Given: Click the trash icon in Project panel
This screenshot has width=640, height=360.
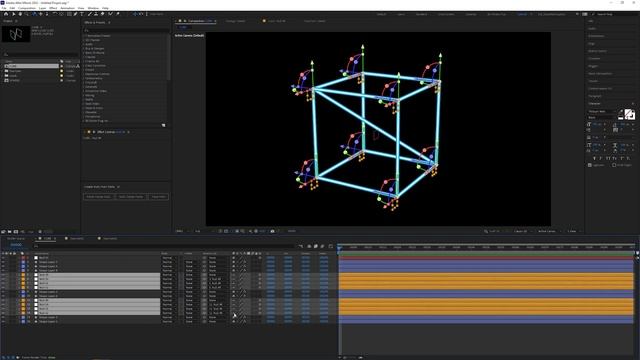Looking at the screenshot, I should [40, 231].
